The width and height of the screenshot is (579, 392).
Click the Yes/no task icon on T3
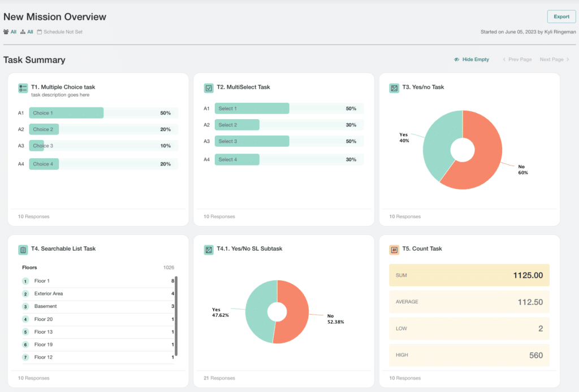coord(394,88)
